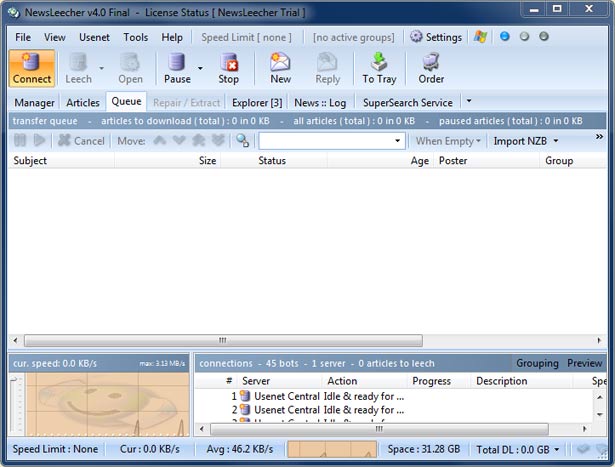Open the Tools menu
The height and width of the screenshot is (467, 615).
[x=136, y=37]
